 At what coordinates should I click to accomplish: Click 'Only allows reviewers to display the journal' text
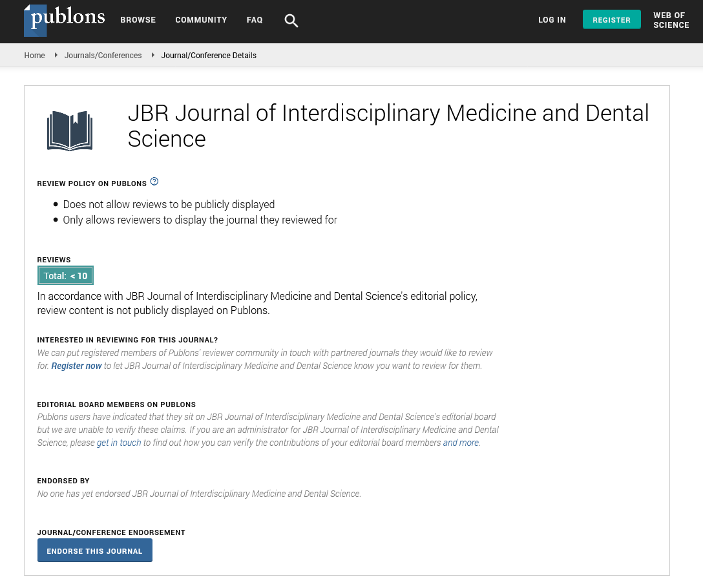click(x=200, y=220)
